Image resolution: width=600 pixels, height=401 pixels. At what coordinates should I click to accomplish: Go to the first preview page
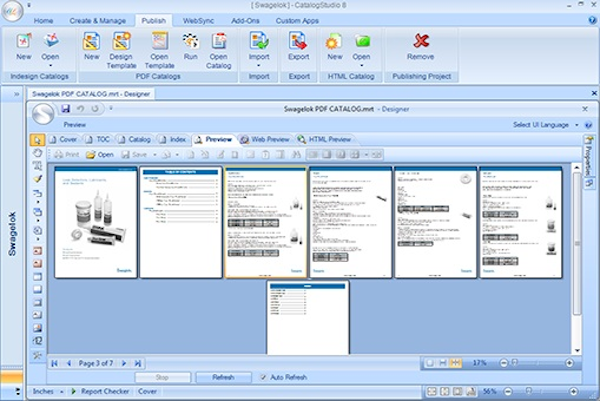click(54, 363)
